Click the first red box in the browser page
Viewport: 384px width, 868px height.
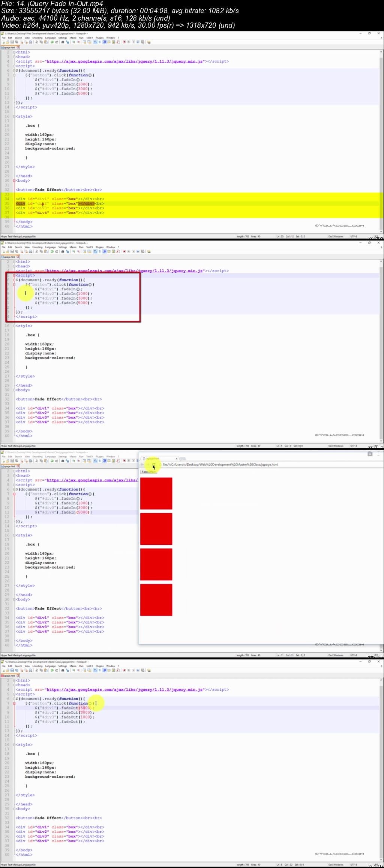[x=156, y=493]
